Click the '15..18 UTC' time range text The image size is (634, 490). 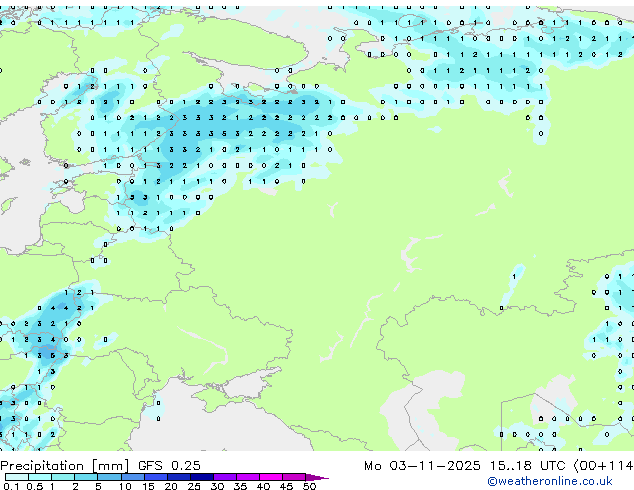click(527, 466)
